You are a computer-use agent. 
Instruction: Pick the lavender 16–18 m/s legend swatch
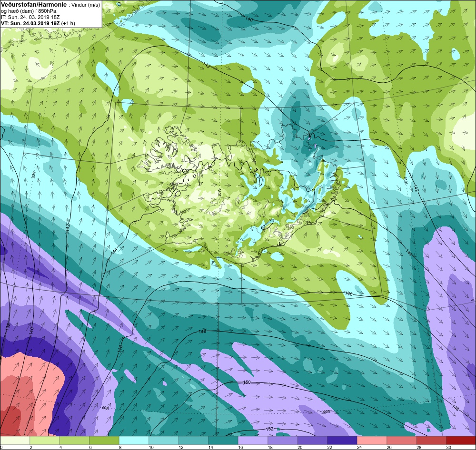click(253, 440)
